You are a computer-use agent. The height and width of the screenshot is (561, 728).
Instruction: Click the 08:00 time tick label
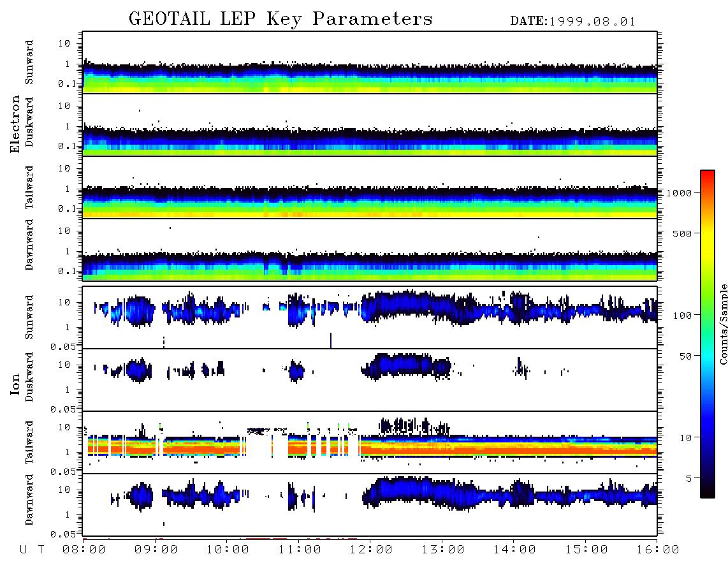[84, 550]
